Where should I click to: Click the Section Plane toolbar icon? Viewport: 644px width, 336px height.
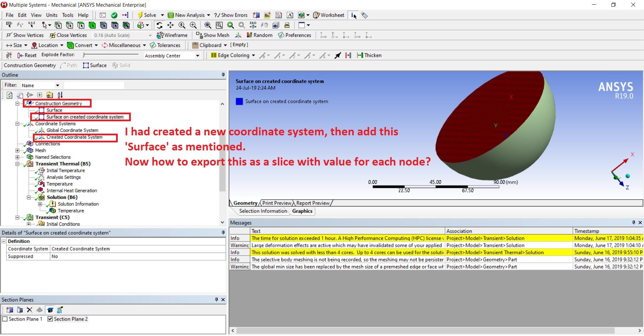[256, 15]
